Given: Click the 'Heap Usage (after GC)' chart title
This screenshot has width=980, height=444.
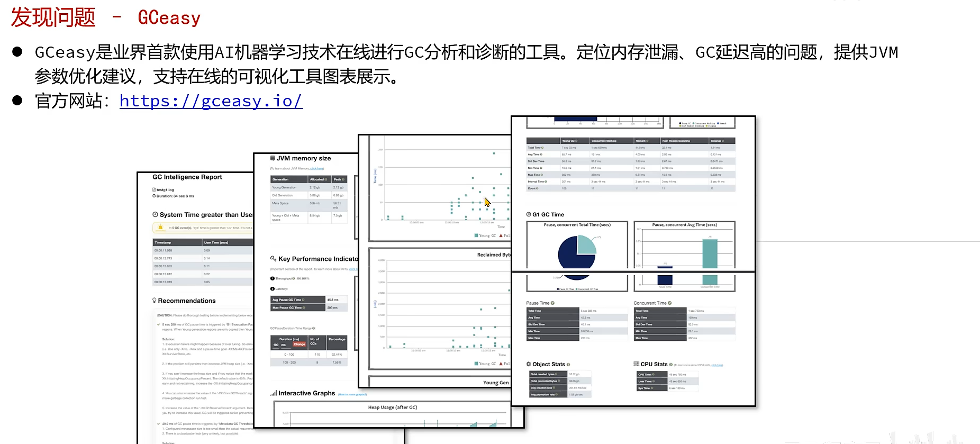Looking at the screenshot, I should (x=393, y=407).
